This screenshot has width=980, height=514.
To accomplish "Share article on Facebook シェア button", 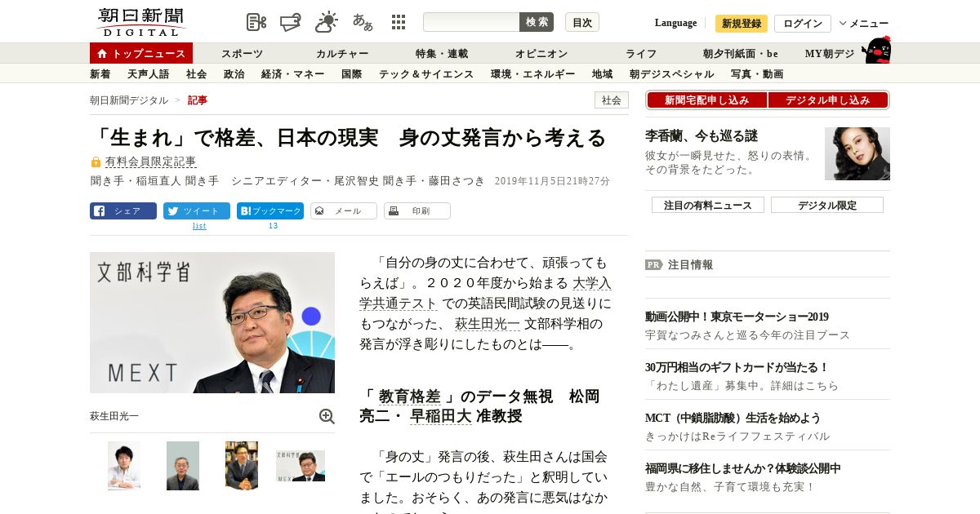I will tap(123, 210).
